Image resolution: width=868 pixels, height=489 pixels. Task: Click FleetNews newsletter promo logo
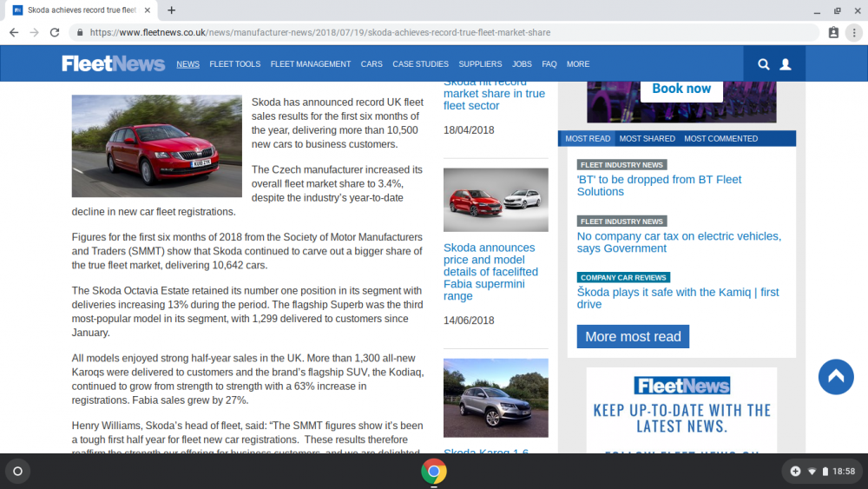[682, 386]
